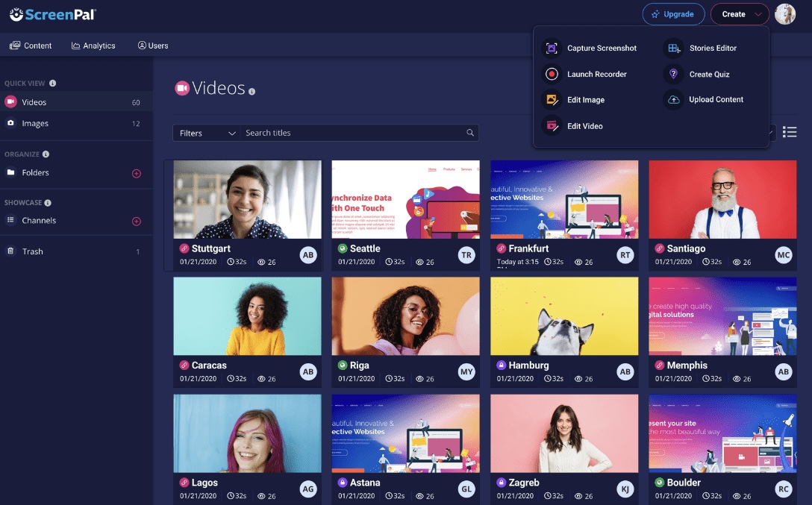The height and width of the screenshot is (505, 812).
Task: Click the GL owner badge on Astana
Action: (466, 489)
